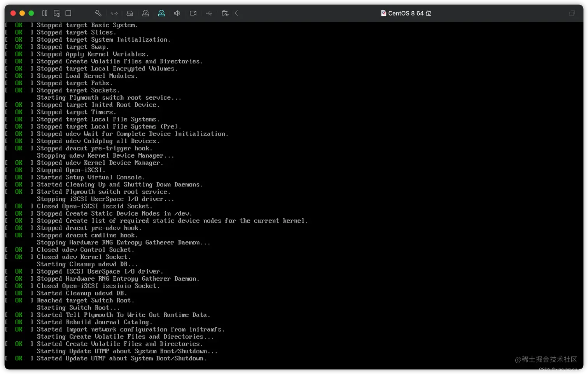Click line "Stopped Apply Kernel Variables."
Screen dimensions: 588x374
point(93,54)
